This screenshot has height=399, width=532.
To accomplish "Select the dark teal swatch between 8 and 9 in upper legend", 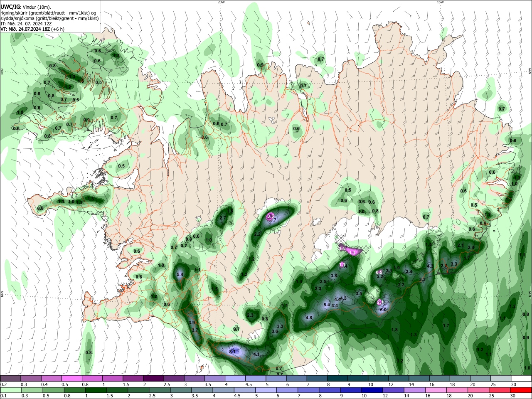I will 337,379.
